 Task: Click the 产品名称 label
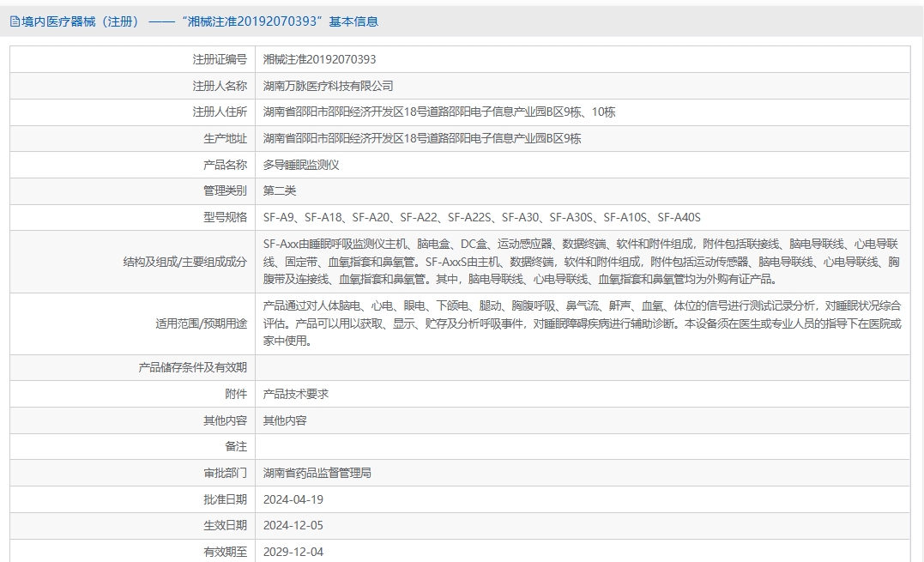click(225, 165)
